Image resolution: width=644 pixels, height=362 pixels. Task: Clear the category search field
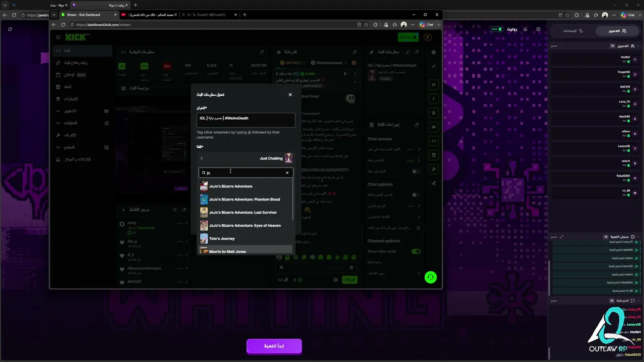click(x=287, y=172)
